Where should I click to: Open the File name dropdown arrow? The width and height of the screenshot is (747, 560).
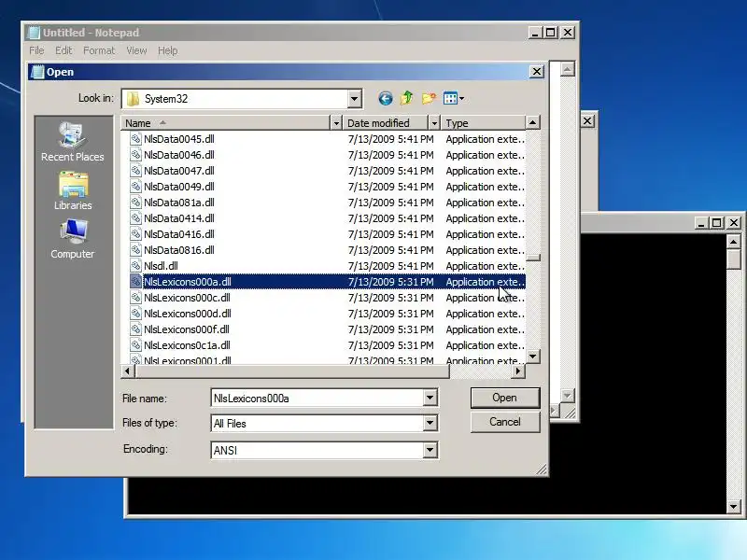[430, 398]
